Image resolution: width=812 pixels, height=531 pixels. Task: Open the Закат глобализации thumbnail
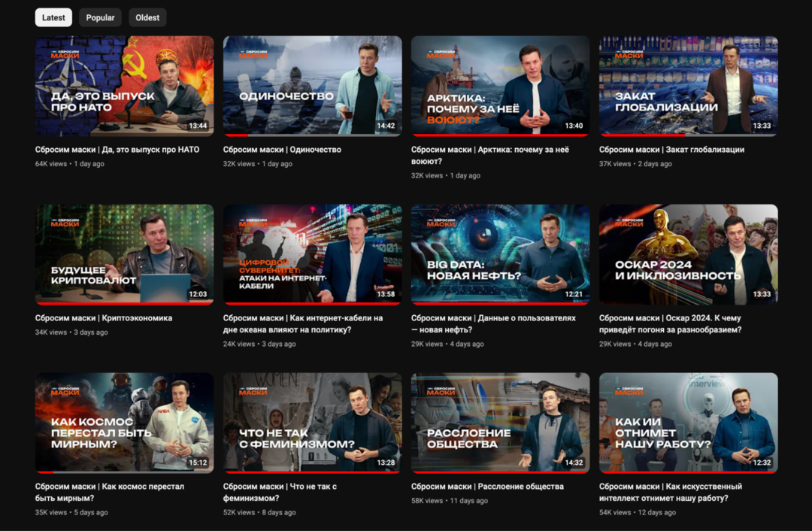[688, 85]
